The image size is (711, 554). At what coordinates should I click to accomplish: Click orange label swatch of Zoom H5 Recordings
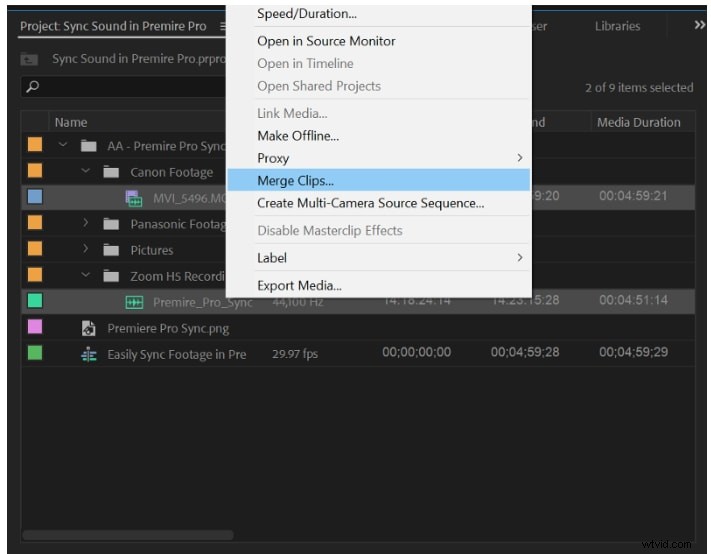click(35, 275)
